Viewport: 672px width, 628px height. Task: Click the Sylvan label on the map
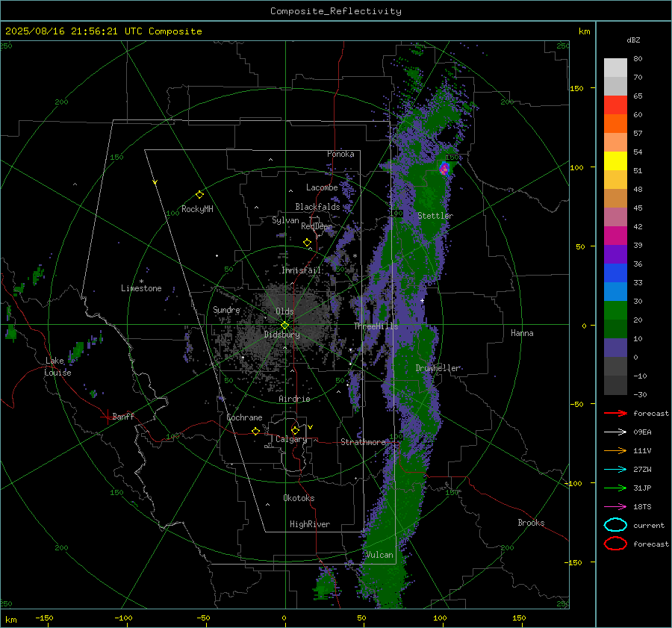tap(285, 220)
